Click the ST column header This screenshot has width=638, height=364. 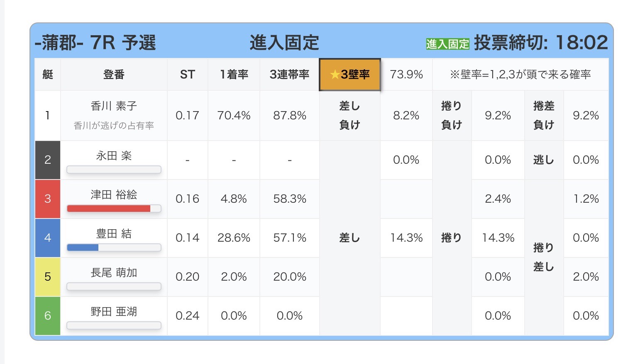click(187, 75)
